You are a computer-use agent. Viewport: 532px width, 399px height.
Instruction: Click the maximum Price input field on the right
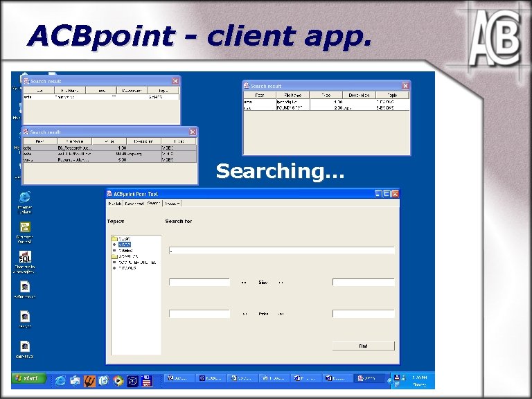click(364, 314)
